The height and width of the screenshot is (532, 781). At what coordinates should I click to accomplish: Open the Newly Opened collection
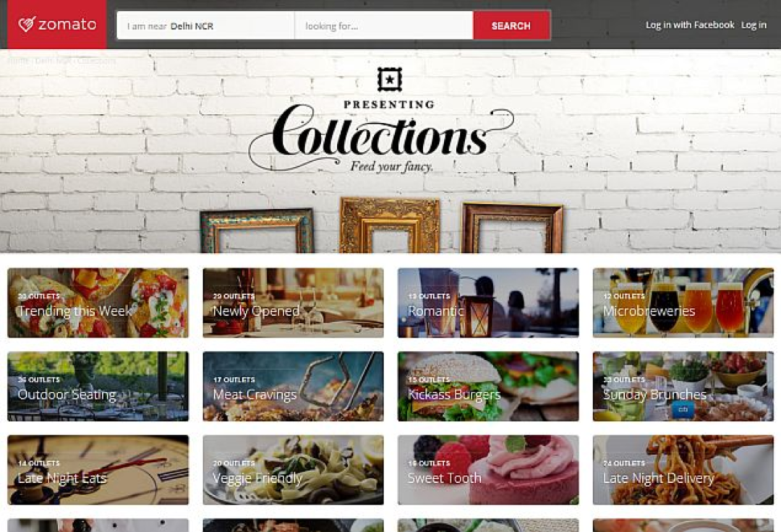pyautogui.click(x=294, y=303)
